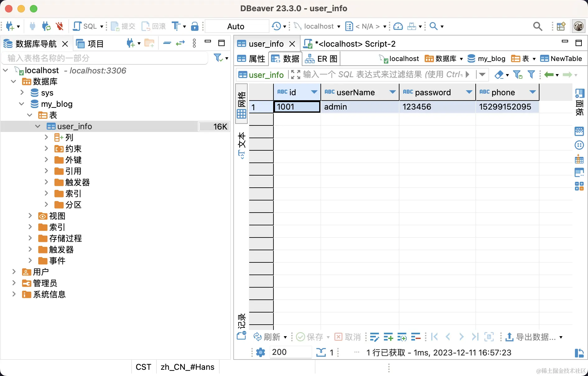This screenshot has width=588, height=376.
Task: Click the delete row icon
Action: (416, 337)
